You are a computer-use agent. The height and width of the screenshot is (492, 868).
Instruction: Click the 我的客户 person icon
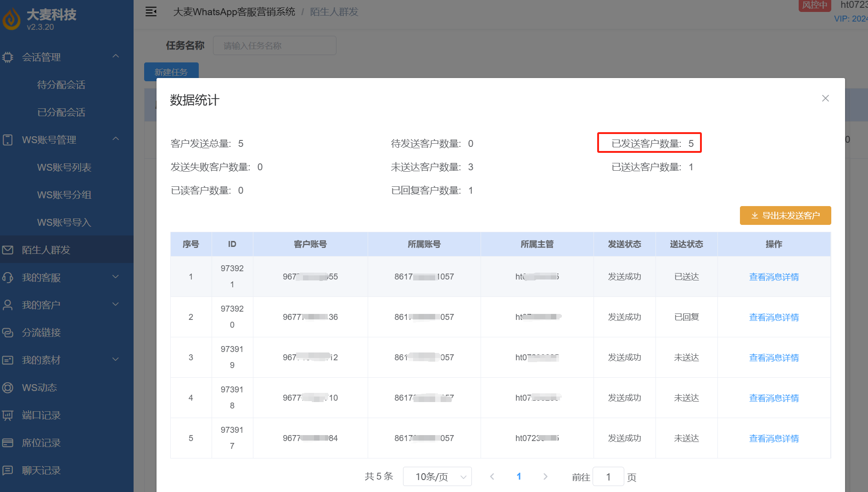[x=8, y=305]
